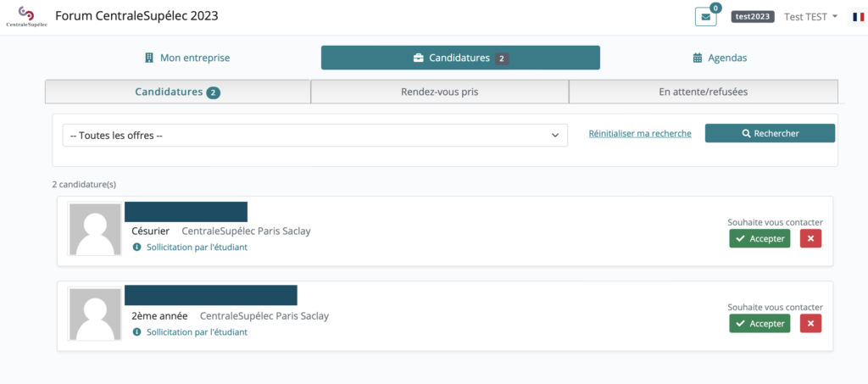Open the 2ème année candidate's avatar
Image resolution: width=868 pixels, height=384 pixels.
[x=95, y=314]
